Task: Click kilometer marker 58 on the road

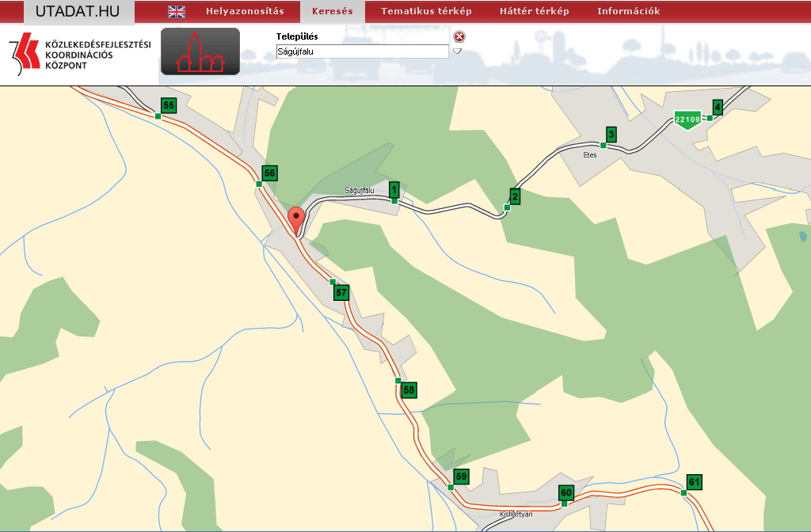Action: click(408, 389)
